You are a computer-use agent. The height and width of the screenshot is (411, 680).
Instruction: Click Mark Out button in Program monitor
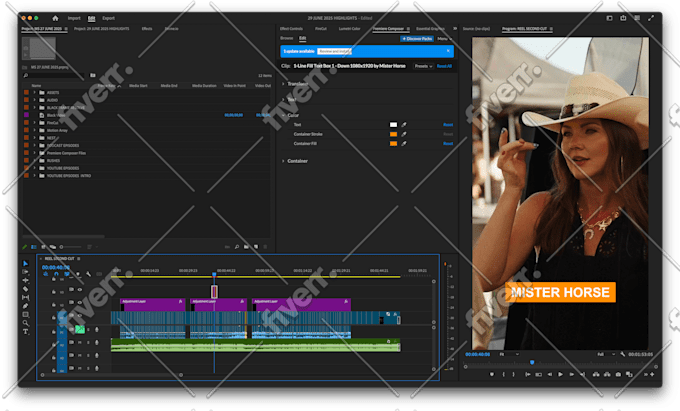[514, 374]
